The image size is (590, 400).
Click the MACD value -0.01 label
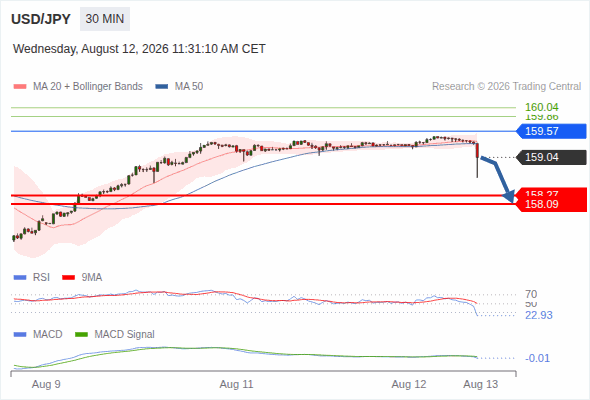click(537, 358)
